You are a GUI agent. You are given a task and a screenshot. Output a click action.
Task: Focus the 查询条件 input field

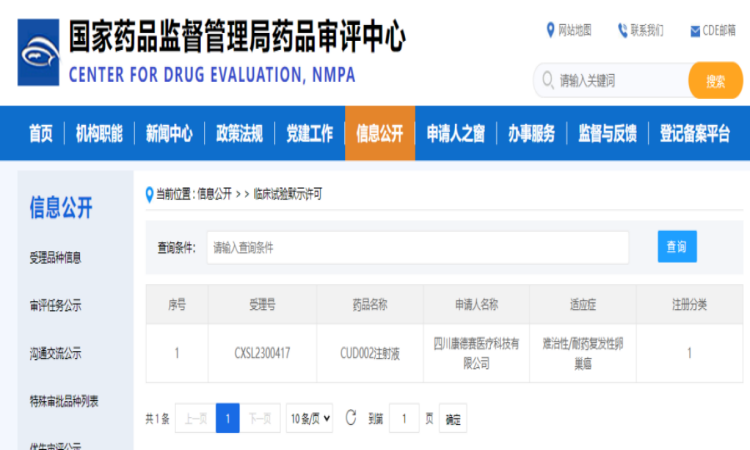(x=418, y=247)
